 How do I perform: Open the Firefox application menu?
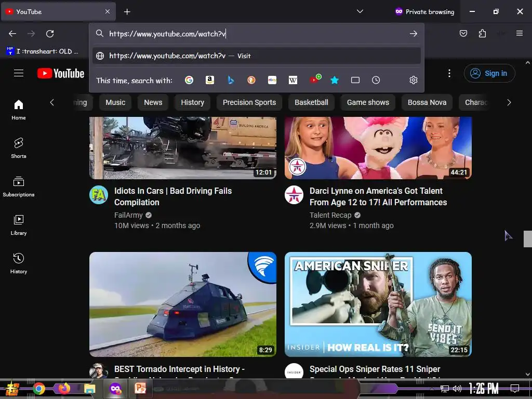[519, 33]
